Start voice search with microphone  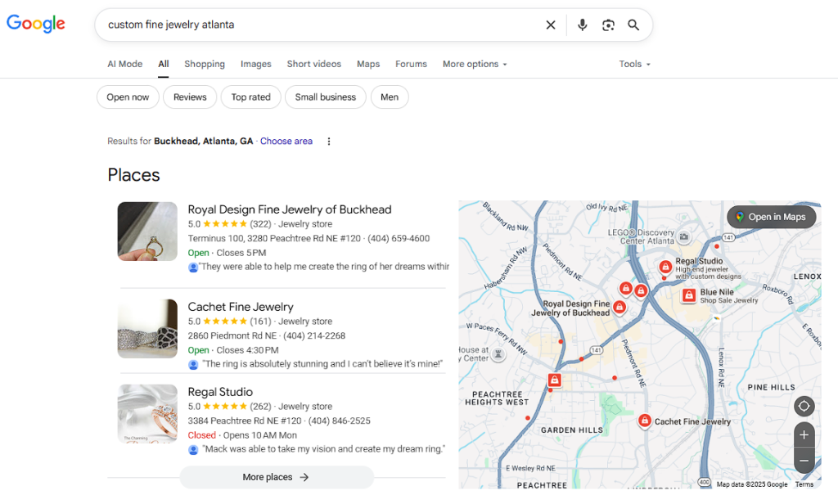583,25
